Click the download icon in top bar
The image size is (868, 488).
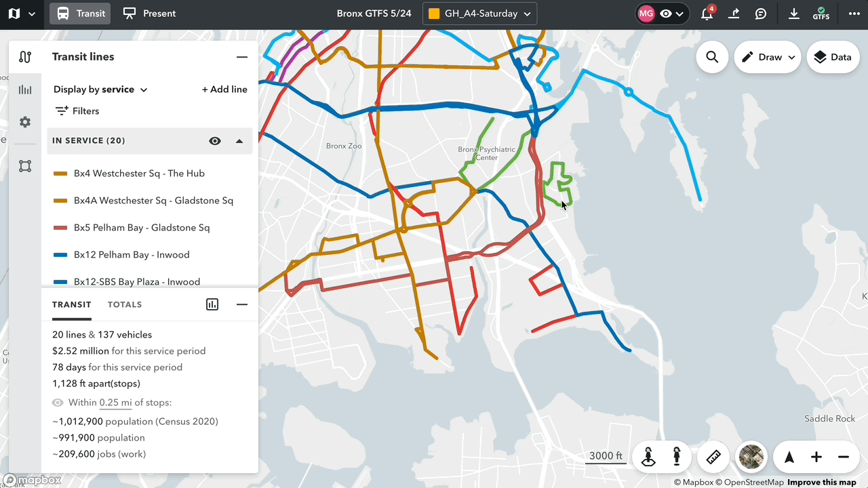793,14
